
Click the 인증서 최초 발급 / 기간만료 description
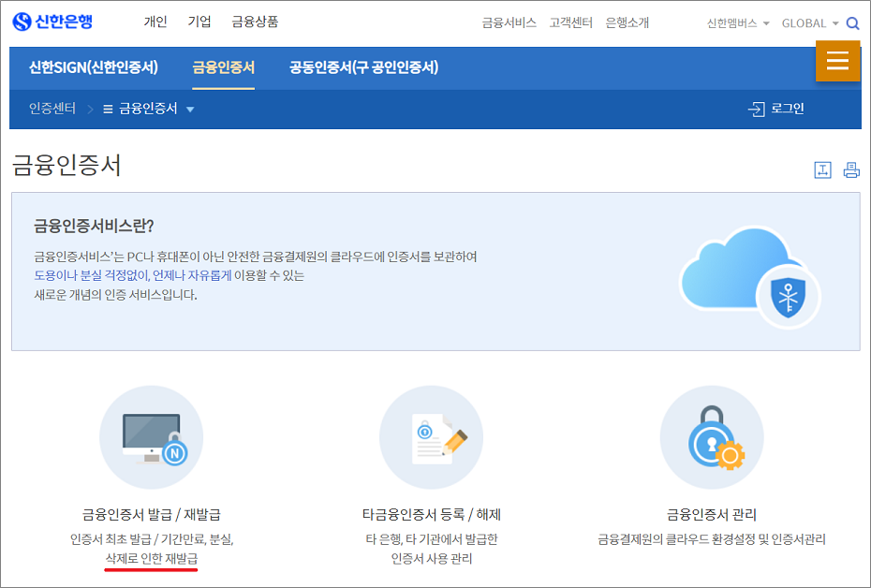pos(151,539)
